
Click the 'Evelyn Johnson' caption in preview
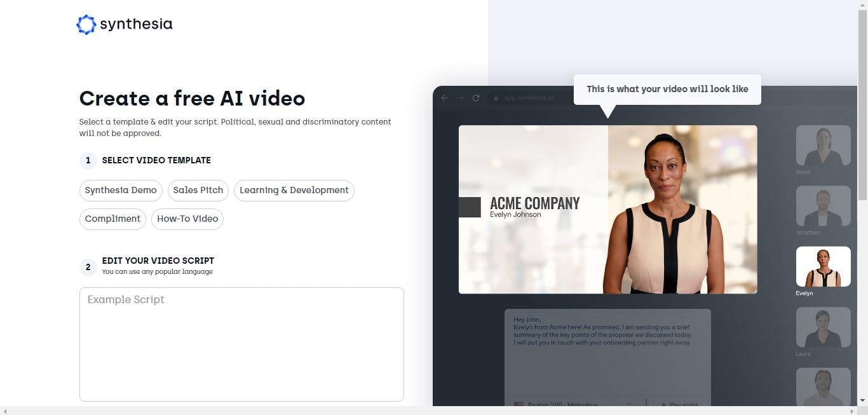pyautogui.click(x=515, y=215)
